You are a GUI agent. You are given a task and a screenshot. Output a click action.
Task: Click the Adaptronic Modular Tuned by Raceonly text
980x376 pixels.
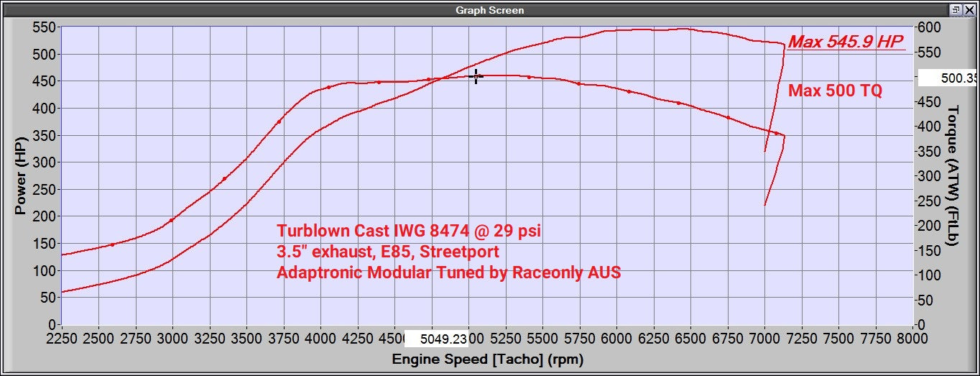pyautogui.click(x=449, y=273)
